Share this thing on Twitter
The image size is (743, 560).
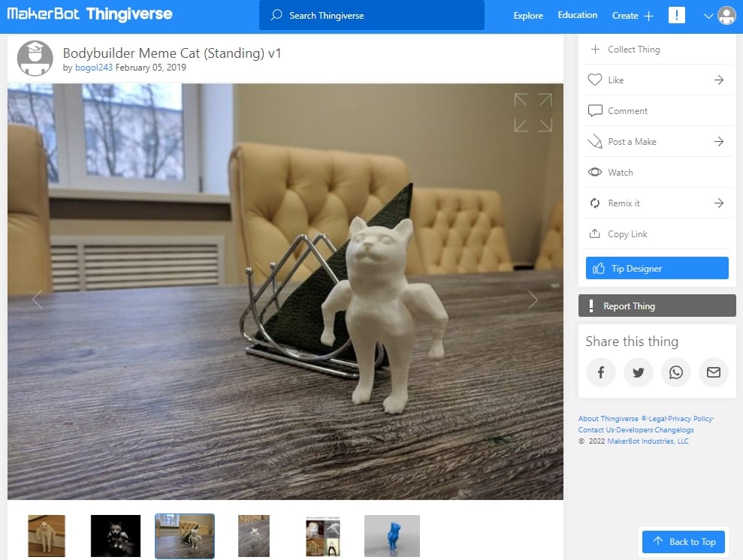pos(639,372)
